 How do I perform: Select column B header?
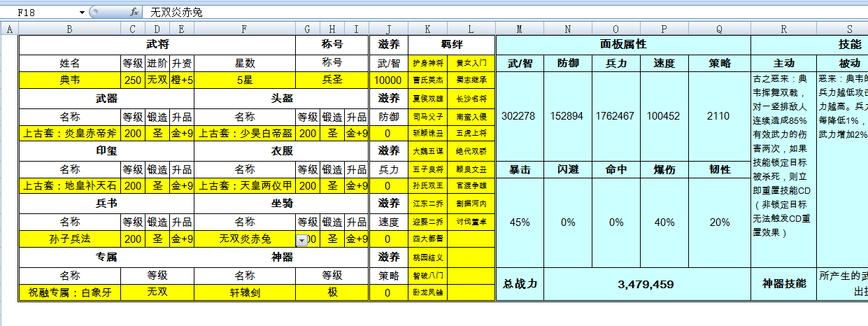click(x=69, y=29)
